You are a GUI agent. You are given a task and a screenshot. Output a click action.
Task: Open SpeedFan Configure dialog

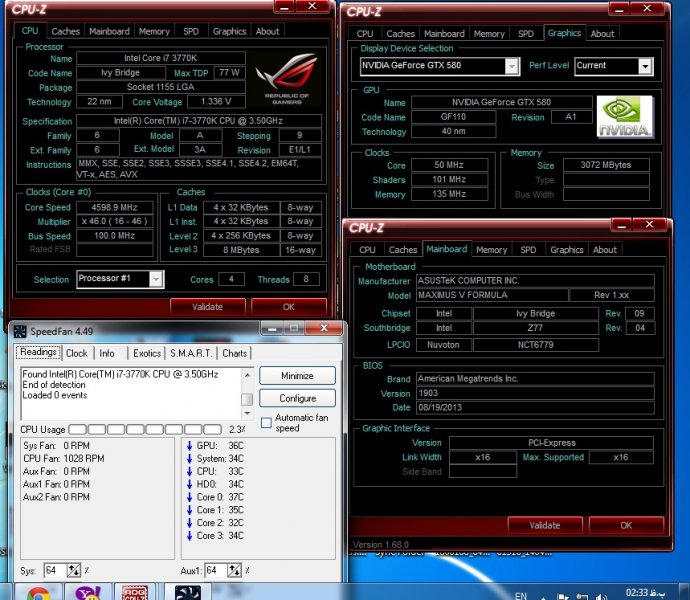pyautogui.click(x=297, y=398)
